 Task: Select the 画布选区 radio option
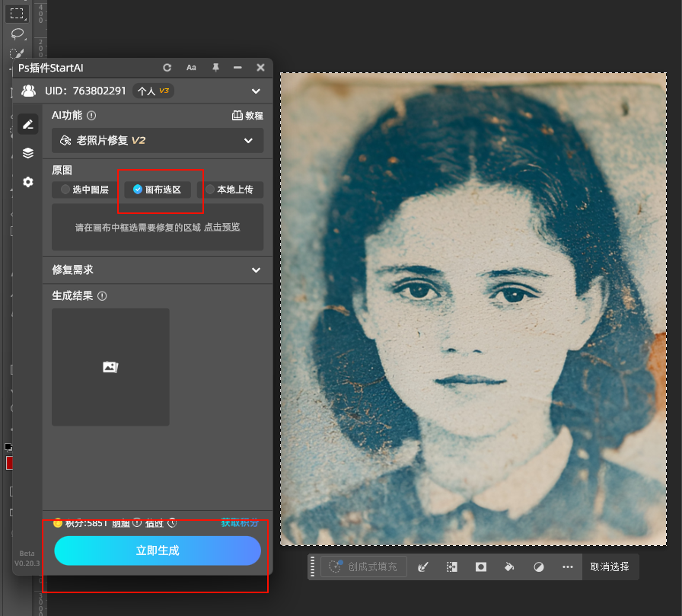click(157, 190)
